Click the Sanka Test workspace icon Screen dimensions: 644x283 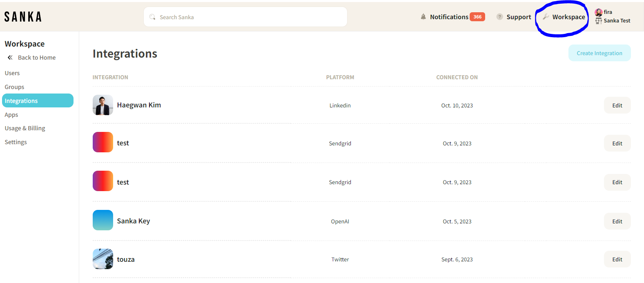coord(599,21)
